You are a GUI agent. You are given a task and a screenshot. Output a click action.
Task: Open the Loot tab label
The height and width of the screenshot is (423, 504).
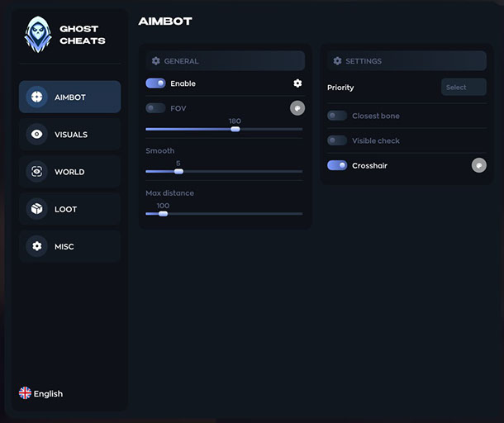[x=66, y=209]
